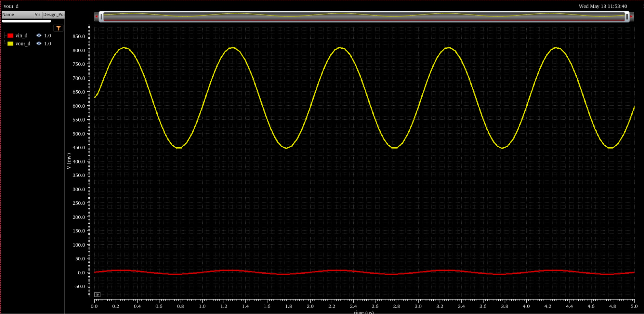Screen dimensions: 644x314
Task: Click the right handle of time range slider
Action: [x=627, y=16]
